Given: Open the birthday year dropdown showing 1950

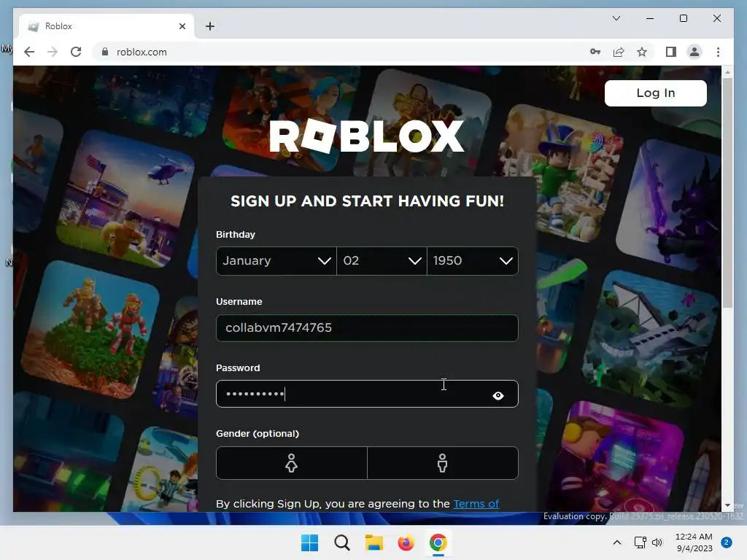Looking at the screenshot, I should [473, 260].
